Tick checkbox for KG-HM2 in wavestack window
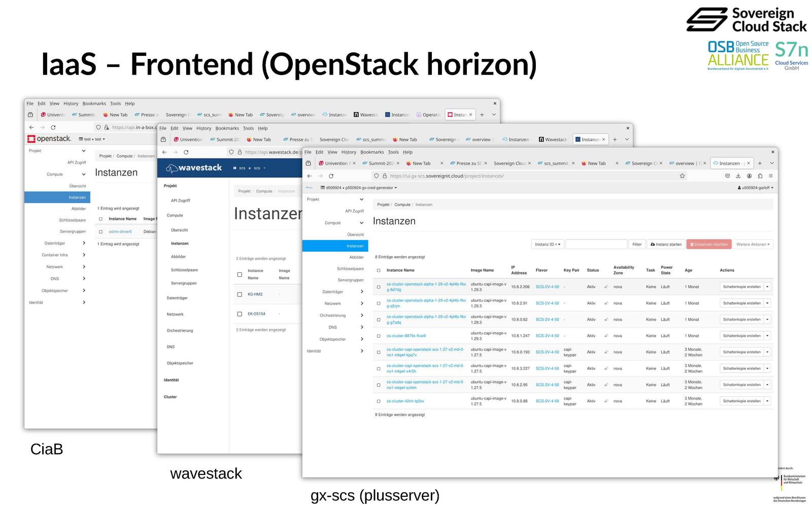Viewport: 812px width, 510px height. click(240, 294)
